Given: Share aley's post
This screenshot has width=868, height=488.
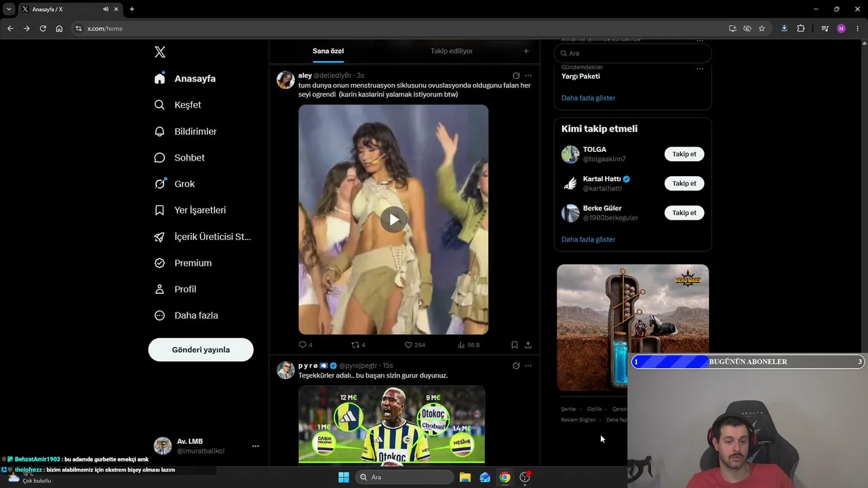Looking at the screenshot, I should tap(528, 345).
